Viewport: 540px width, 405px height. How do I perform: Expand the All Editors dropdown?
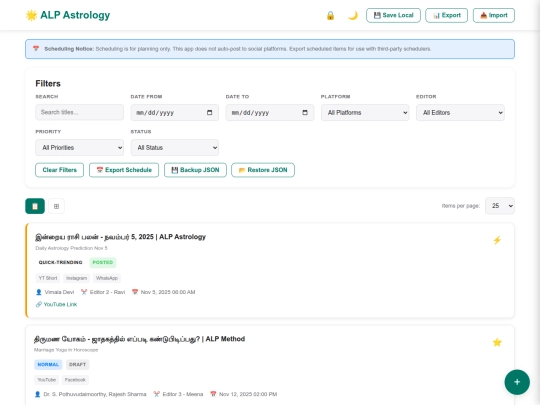(460, 113)
